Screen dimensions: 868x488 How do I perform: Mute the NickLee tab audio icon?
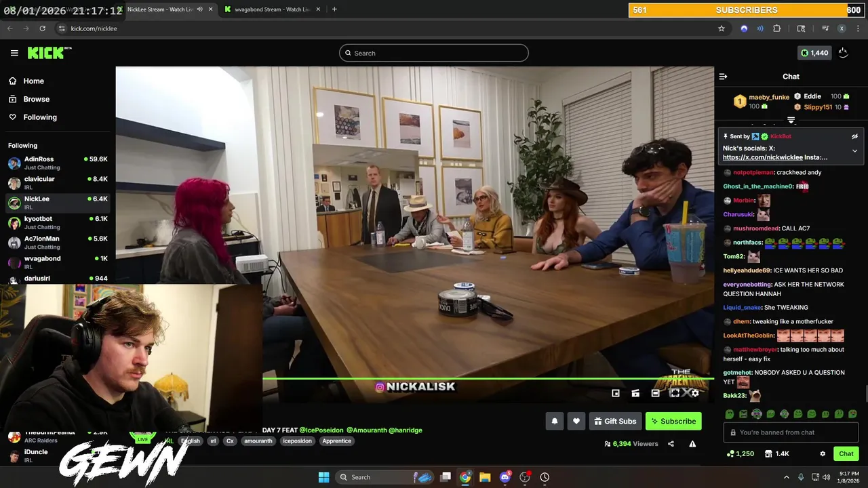[x=199, y=9]
